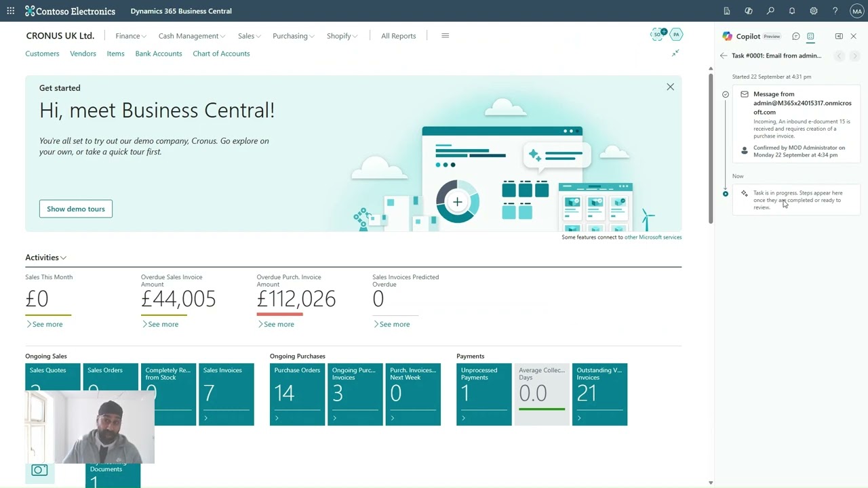The width and height of the screenshot is (868, 488).
Task: Open the company information building icon
Action: click(727, 11)
